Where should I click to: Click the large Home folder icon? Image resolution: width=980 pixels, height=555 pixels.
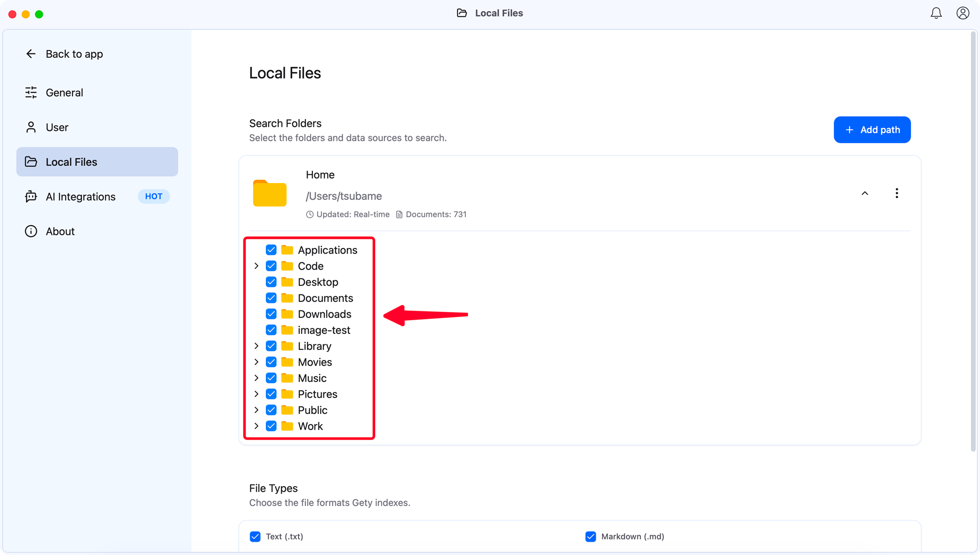pos(270,193)
